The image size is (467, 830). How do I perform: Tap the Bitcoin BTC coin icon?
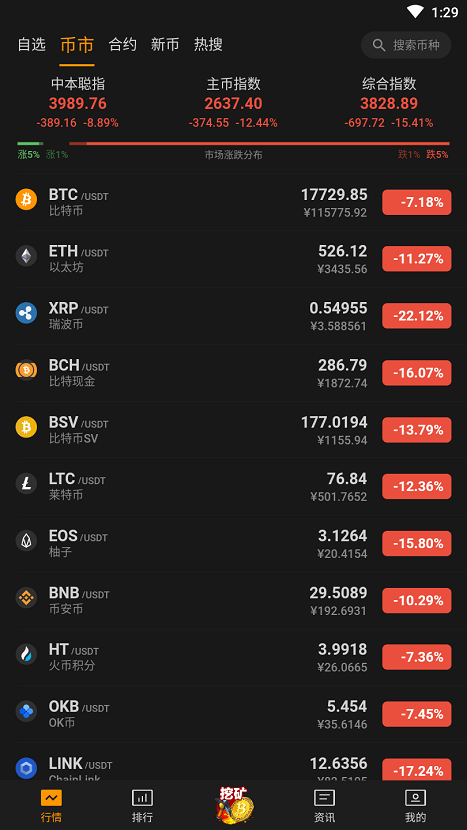26,200
